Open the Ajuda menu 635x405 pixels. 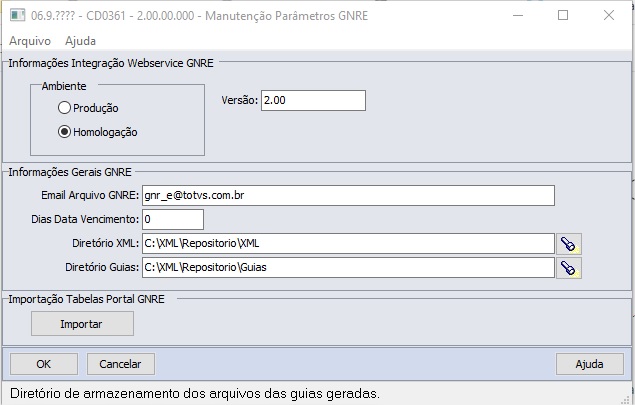click(80, 41)
